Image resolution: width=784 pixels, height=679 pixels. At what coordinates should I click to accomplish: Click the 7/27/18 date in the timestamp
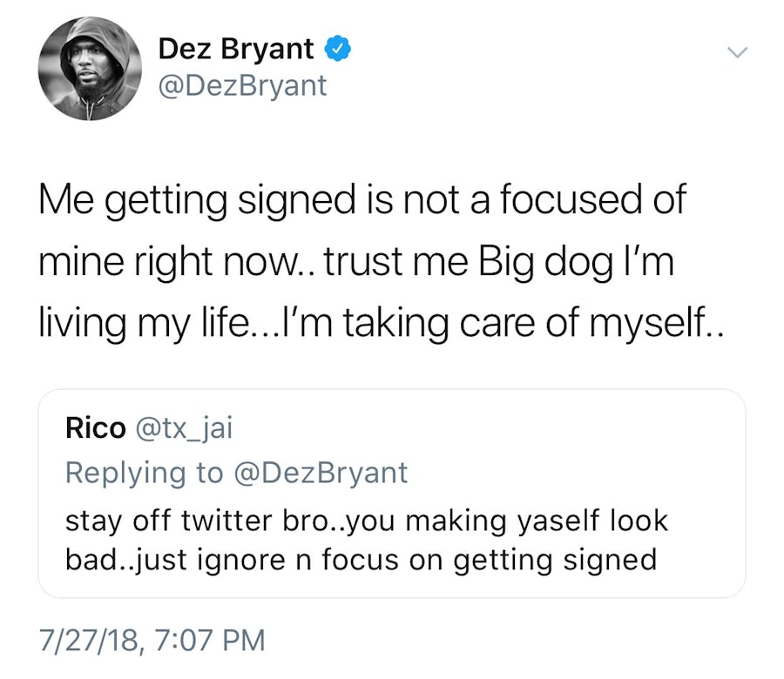[89, 641]
